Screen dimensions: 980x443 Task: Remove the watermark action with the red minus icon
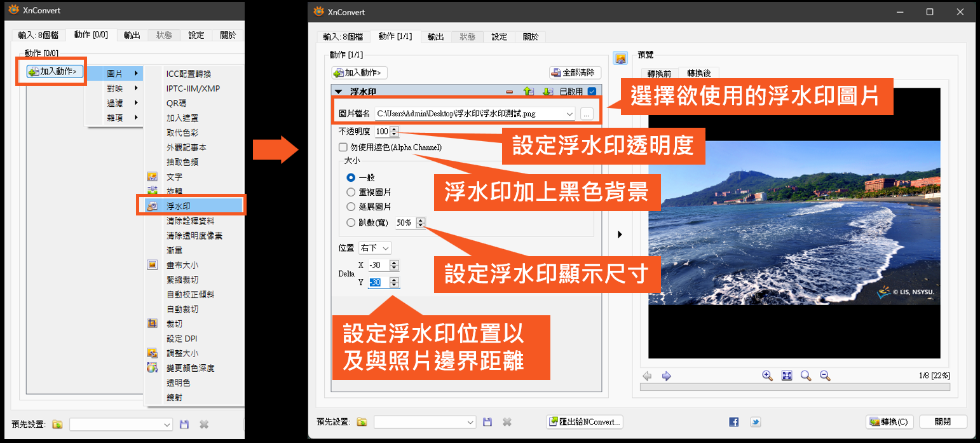pos(509,91)
